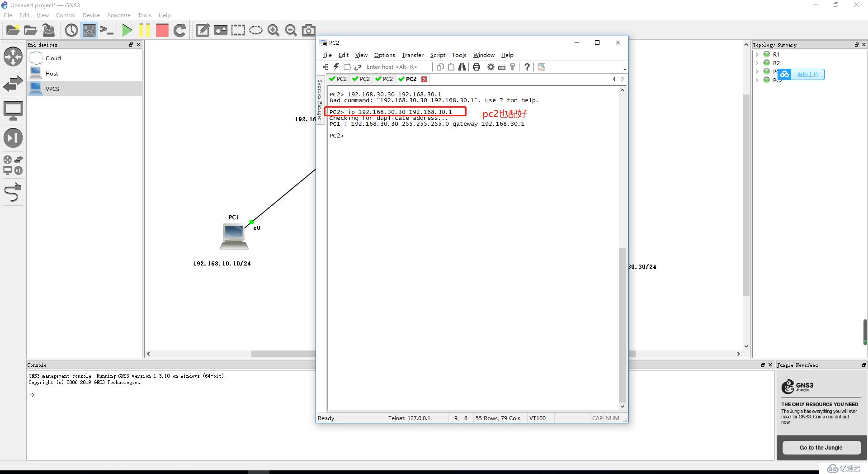The image size is (868, 474).
Task: Open Session Options gear icon
Action: click(491, 67)
